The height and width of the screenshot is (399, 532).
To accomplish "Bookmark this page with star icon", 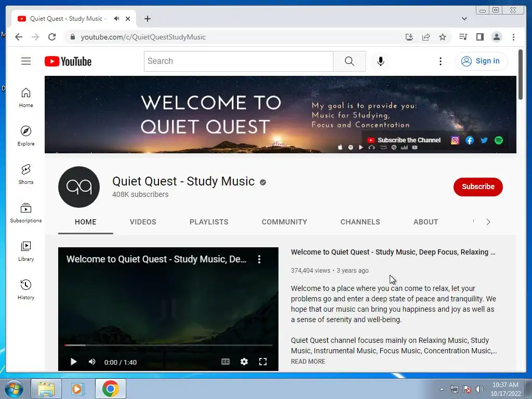I will click(443, 37).
